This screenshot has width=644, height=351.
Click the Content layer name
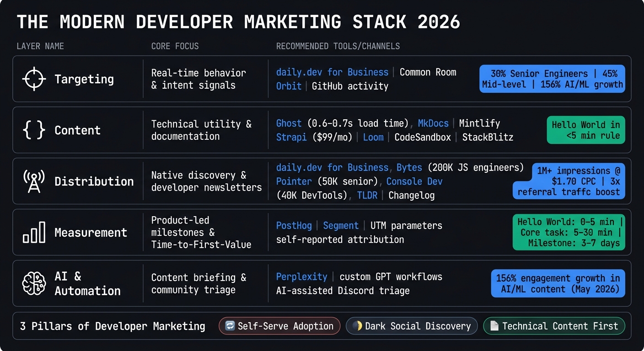click(x=77, y=130)
